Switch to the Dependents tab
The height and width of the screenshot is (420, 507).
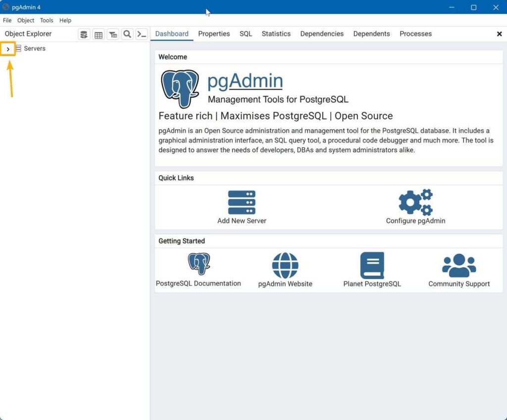pos(371,34)
